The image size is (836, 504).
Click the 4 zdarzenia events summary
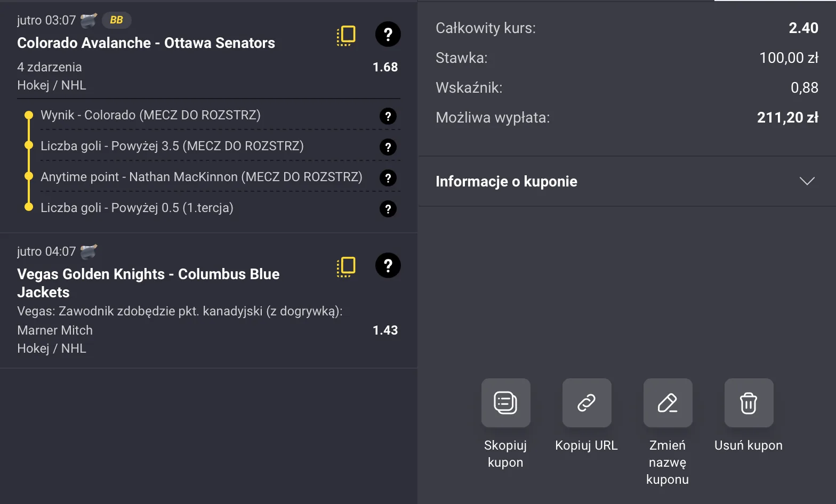pyautogui.click(x=50, y=67)
